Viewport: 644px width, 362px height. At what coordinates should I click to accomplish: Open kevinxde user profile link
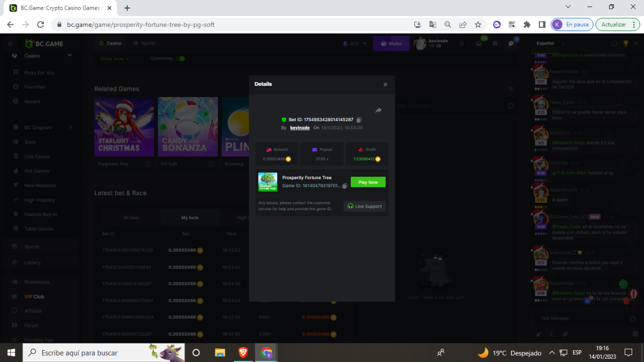[299, 128]
